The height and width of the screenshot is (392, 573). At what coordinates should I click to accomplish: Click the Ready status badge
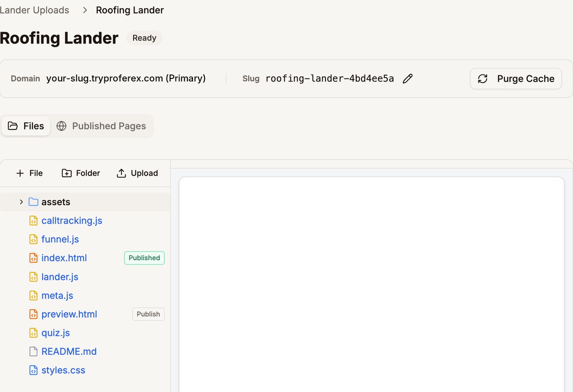click(x=144, y=38)
